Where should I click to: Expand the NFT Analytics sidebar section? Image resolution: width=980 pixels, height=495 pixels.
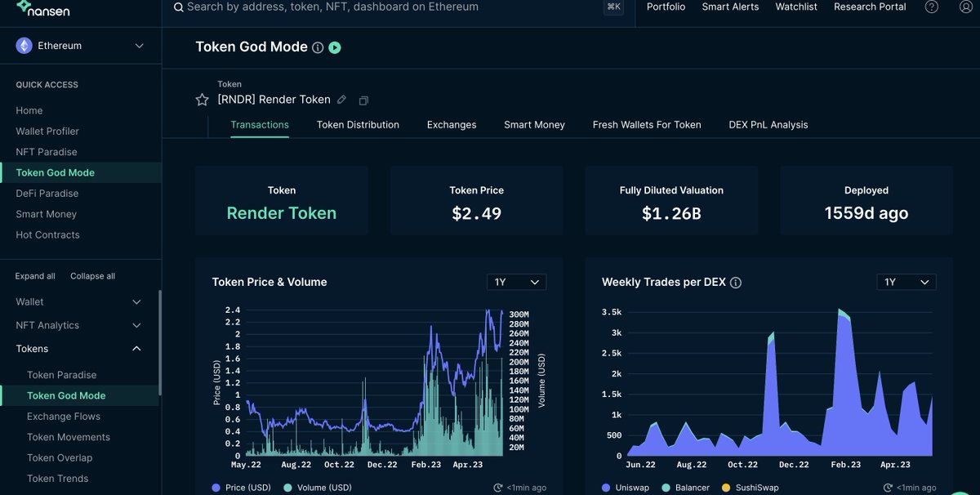[79, 325]
